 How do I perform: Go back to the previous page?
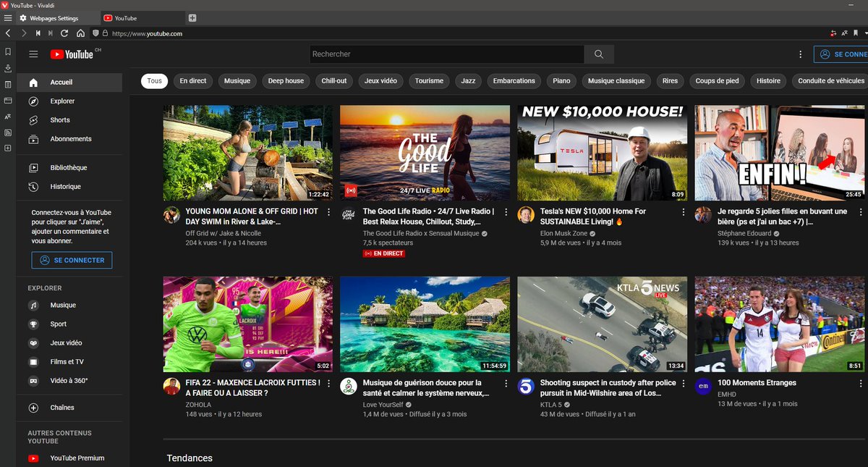7,33
